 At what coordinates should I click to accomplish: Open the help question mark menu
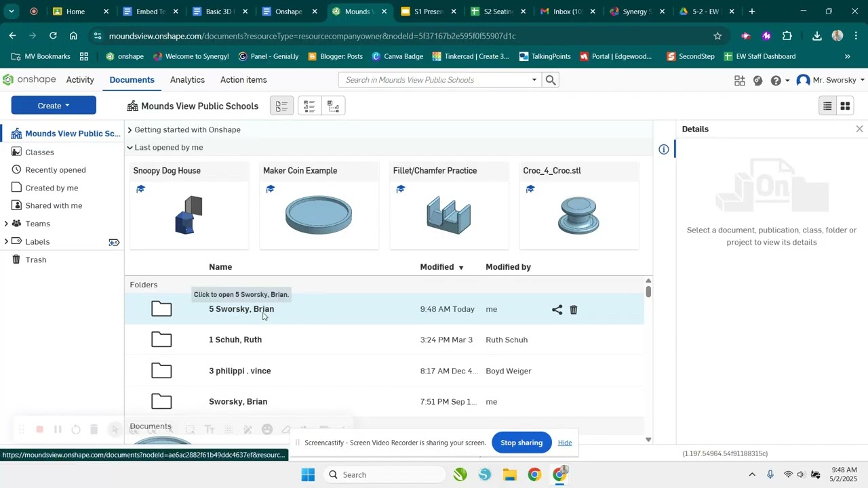click(776, 81)
